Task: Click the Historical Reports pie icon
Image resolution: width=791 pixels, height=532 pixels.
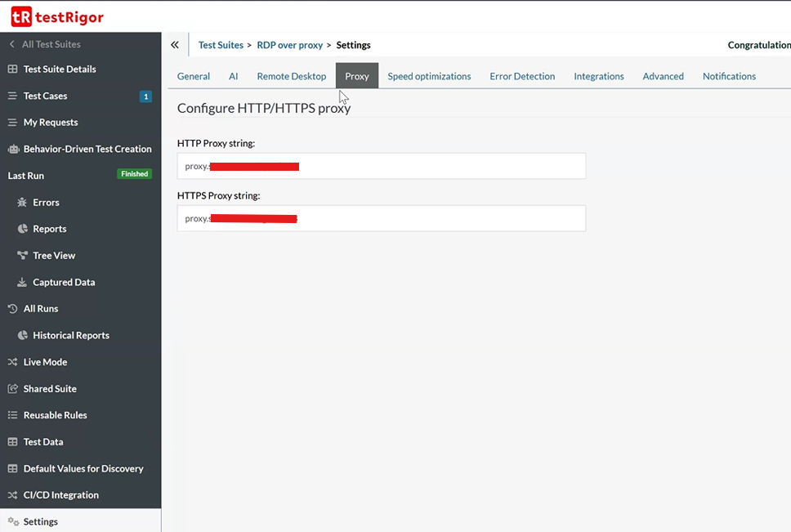Action: (22, 335)
